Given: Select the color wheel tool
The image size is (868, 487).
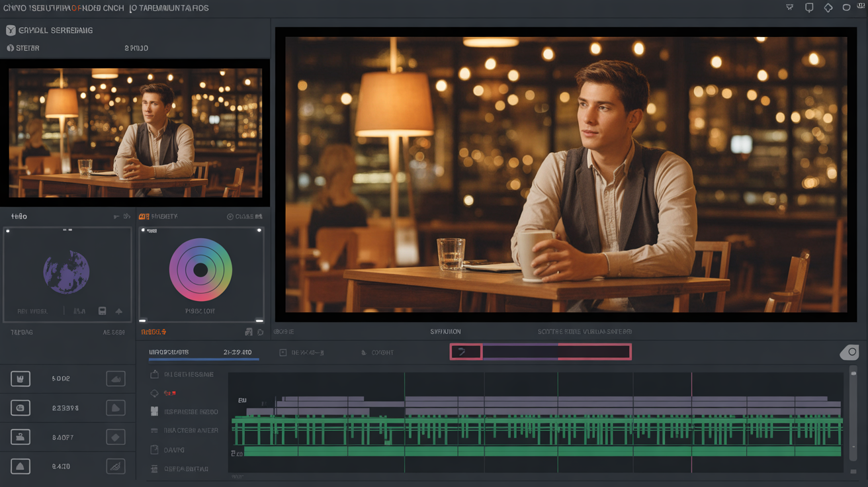Looking at the screenshot, I should click(200, 270).
